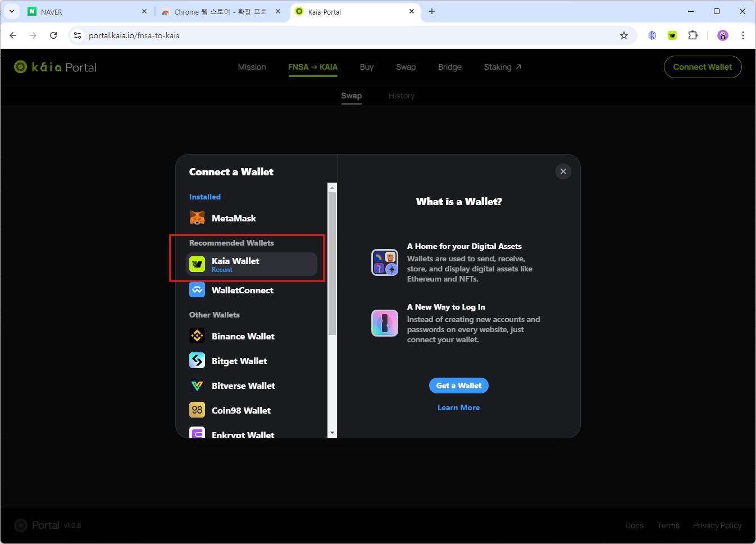Click the scroll up arrow in wallet list
Screen dimensions: 756x544
(333, 188)
